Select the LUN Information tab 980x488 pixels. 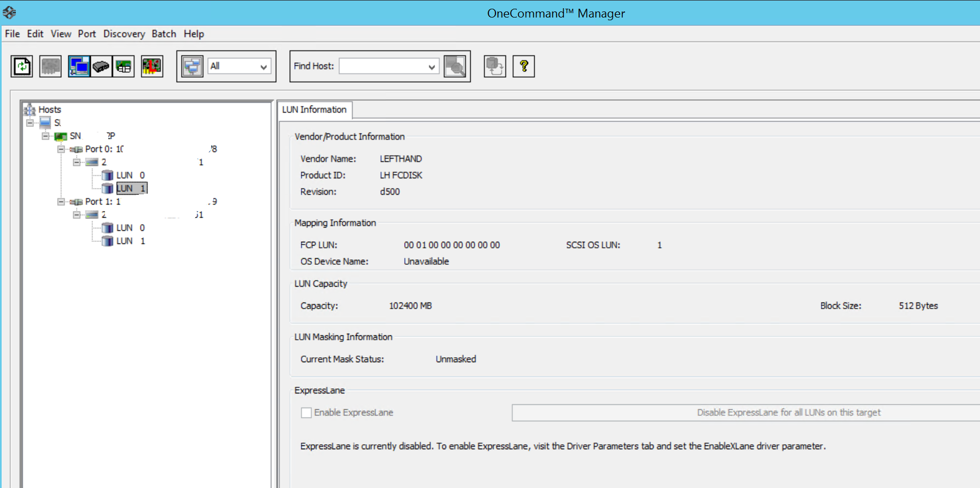pos(314,110)
